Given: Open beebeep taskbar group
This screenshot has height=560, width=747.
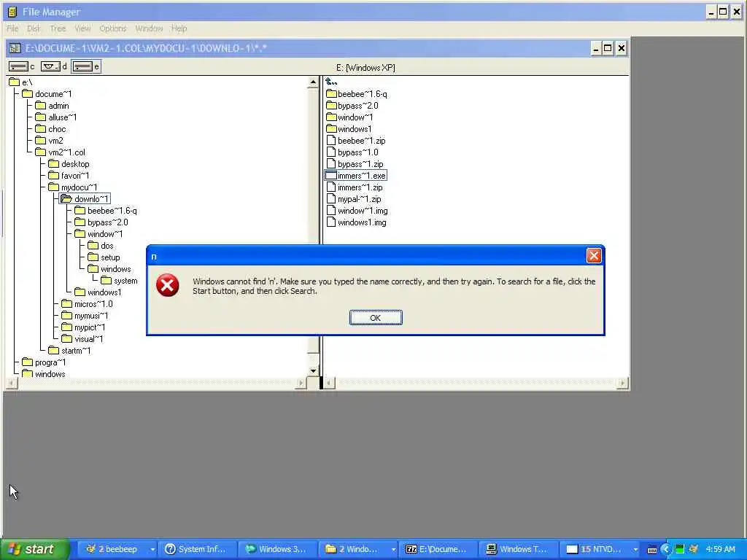Looking at the screenshot, I should [x=116, y=549].
